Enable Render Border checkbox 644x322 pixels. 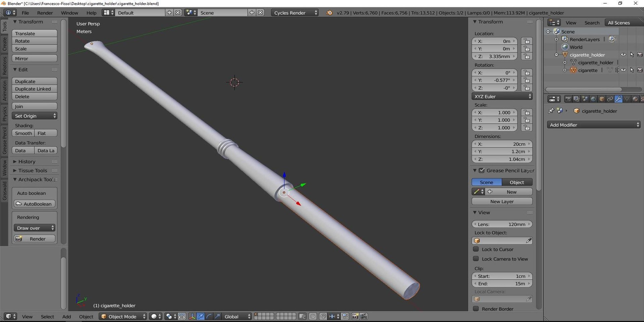[476, 309]
